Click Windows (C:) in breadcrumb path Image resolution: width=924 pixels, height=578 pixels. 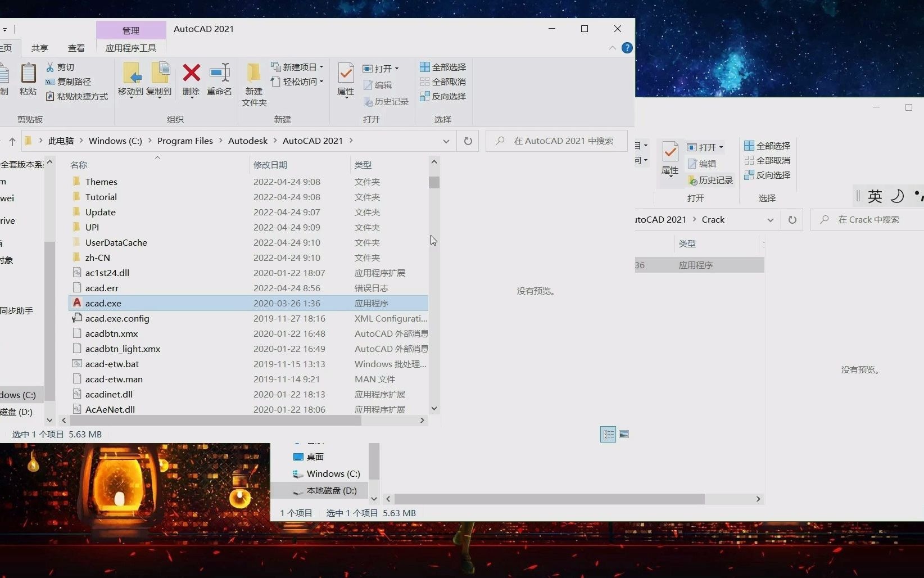(115, 141)
